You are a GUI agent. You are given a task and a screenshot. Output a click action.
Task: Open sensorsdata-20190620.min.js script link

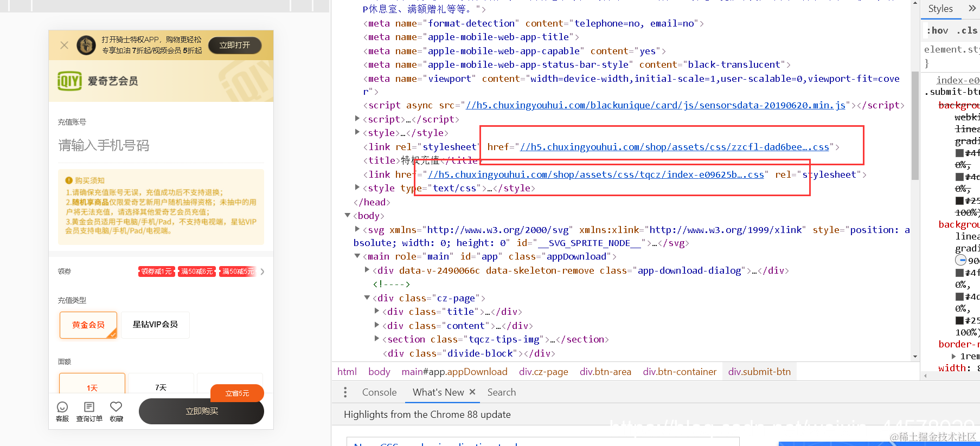pyautogui.click(x=656, y=105)
